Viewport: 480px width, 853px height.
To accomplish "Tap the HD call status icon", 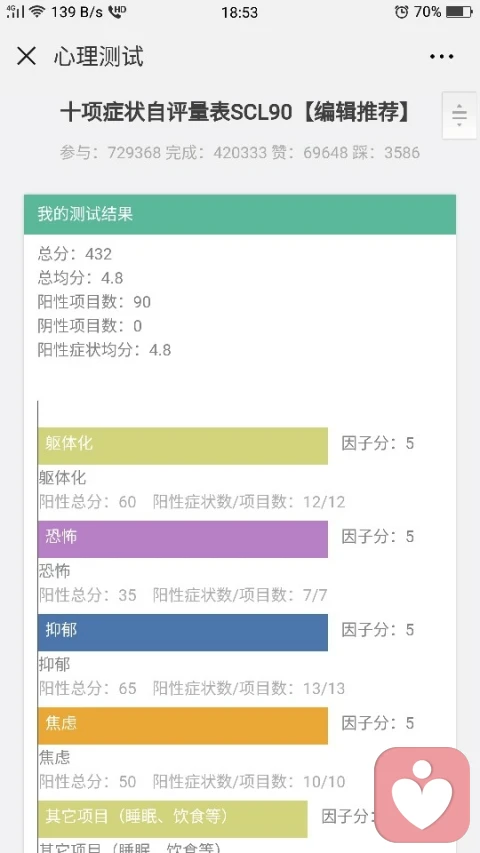I will pyautogui.click(x=117, y=11).
